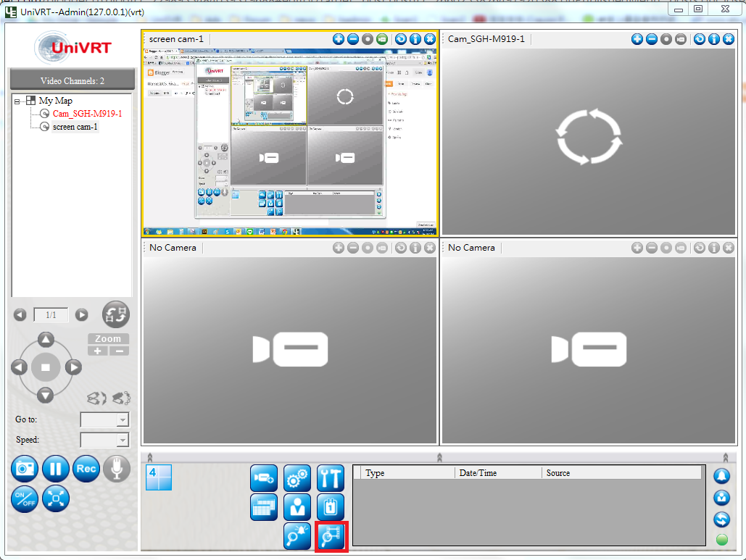The width and height of the screenshot is (746, 560).
Task: Open the blue grid schedule icon
Action: click(x=264, y=507)
